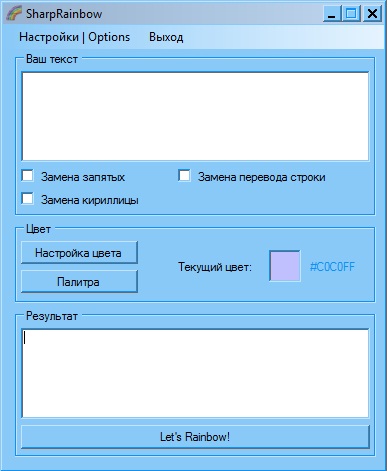
Task: Click the #C0C0FF hex color label
Action: click(x=332, y=267)
